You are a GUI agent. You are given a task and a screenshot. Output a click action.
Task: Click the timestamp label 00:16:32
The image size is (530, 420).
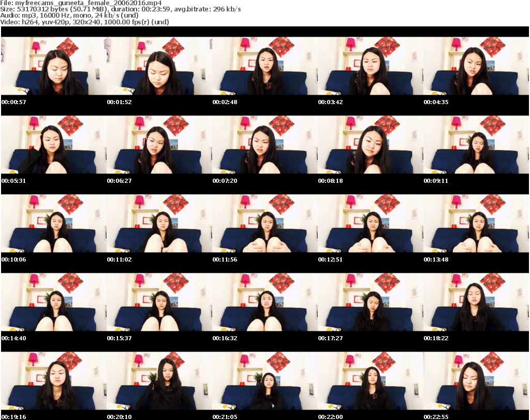225,338
